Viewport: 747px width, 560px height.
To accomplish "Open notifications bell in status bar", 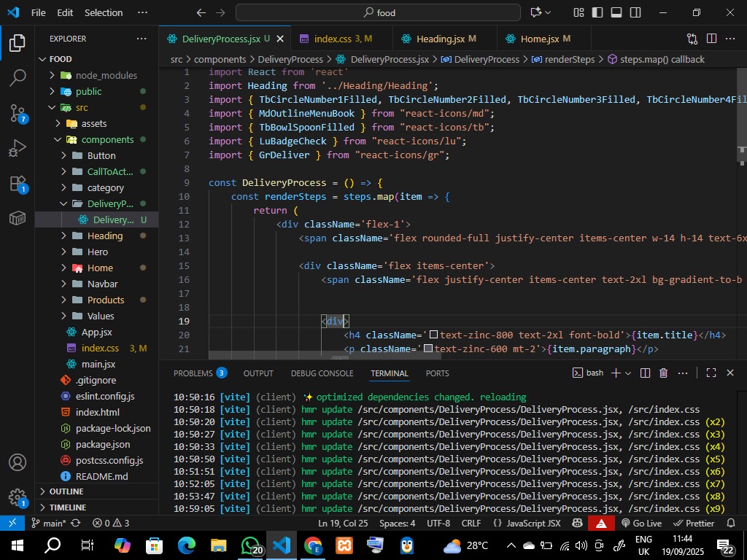I will (731, 524).
